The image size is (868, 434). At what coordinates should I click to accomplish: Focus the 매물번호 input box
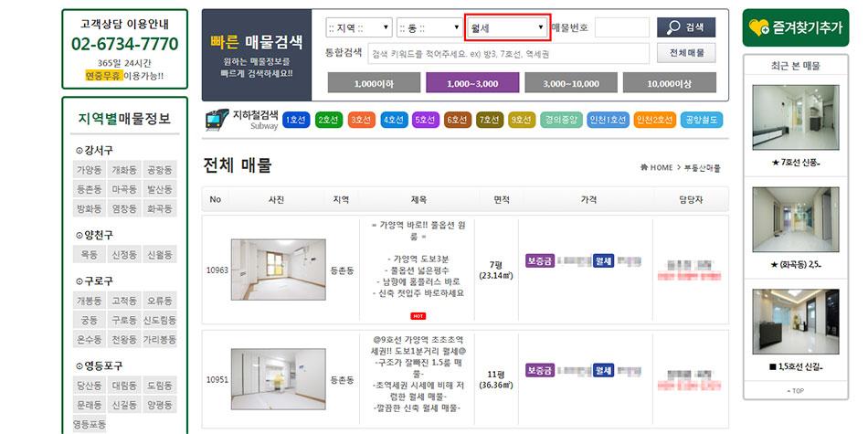621,27
